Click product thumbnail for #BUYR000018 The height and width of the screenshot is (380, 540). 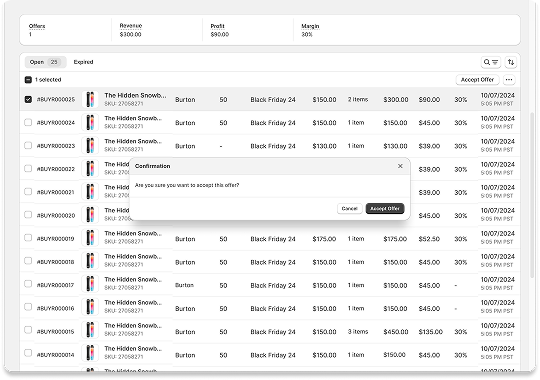coord(90,261)
